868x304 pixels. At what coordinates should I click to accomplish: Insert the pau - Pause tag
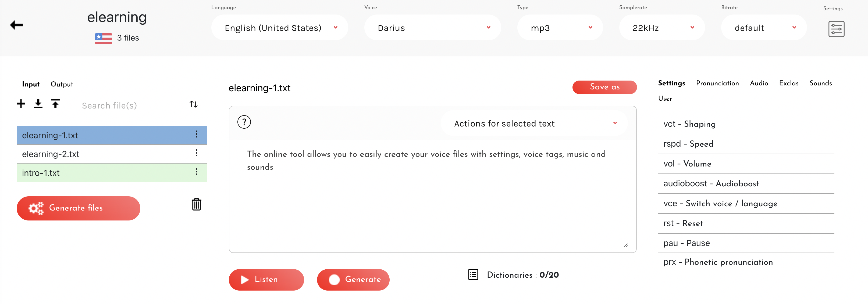[x=746, y=243]
